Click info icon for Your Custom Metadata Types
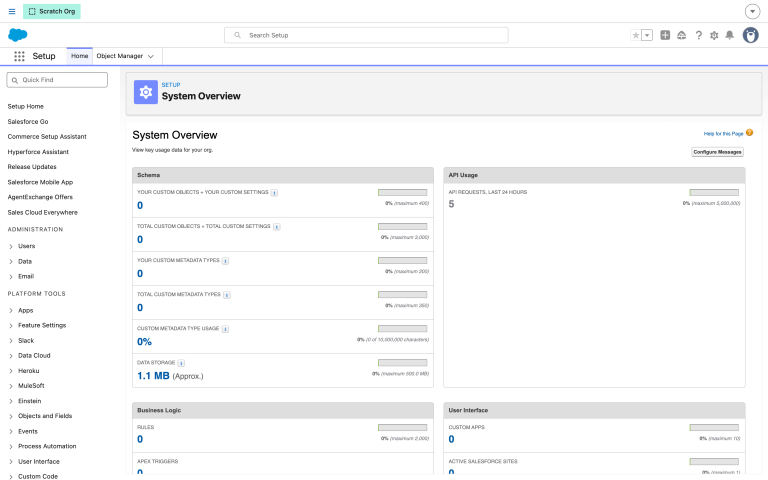Screen dimensions: 768x480 click(225, 261)
